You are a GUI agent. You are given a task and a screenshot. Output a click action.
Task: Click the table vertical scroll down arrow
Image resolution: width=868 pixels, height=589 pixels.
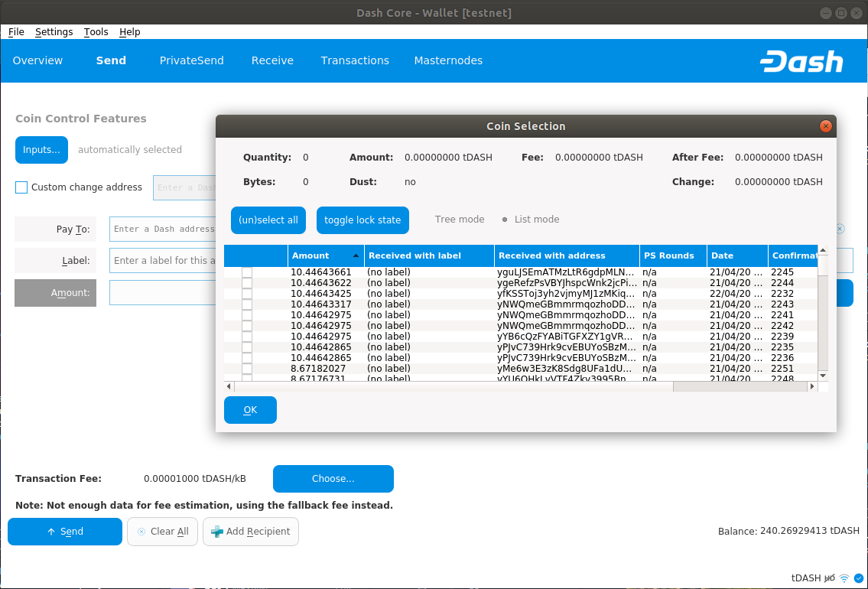[823, 376]
